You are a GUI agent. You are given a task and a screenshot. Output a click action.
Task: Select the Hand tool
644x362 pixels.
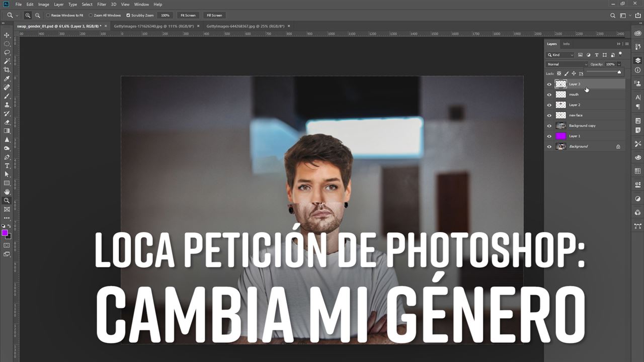coord(7,192)
